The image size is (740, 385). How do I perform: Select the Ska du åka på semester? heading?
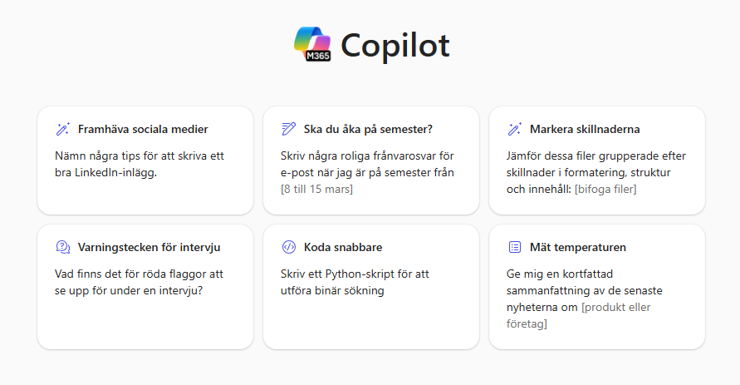[x=368, y=129]
